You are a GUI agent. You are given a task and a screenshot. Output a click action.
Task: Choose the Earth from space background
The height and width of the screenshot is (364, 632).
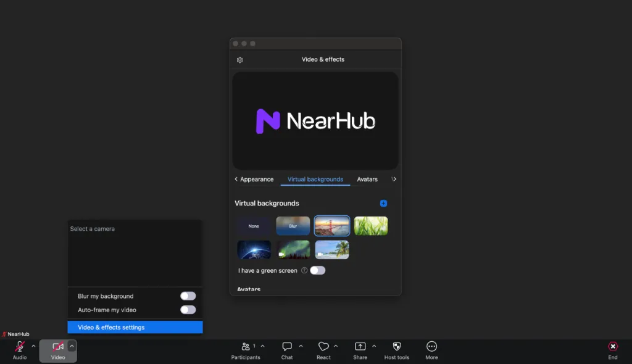pos(254,250)
